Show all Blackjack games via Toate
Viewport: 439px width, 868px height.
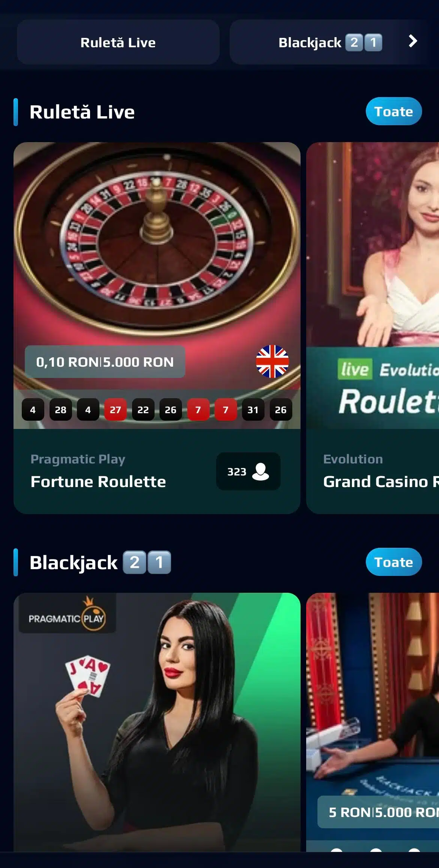point(394,562)
